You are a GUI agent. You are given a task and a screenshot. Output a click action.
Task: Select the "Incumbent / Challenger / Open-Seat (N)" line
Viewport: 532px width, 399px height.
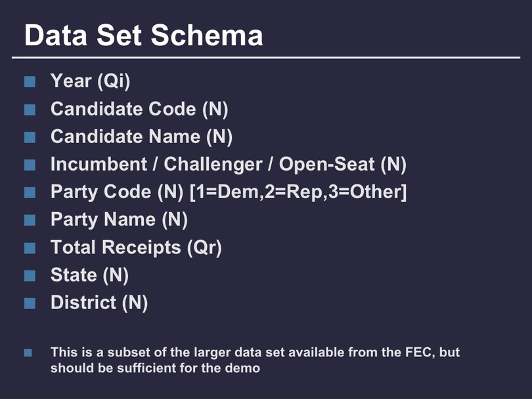point(228,164)
